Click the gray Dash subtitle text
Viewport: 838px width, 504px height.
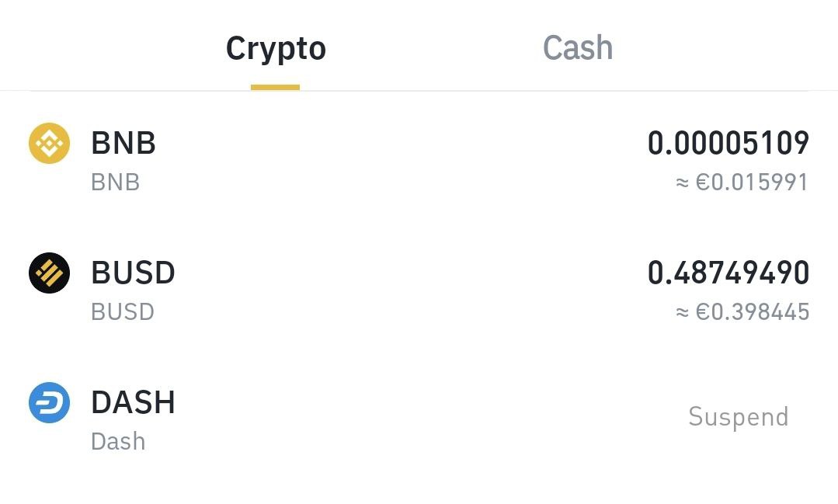[118, 441]
